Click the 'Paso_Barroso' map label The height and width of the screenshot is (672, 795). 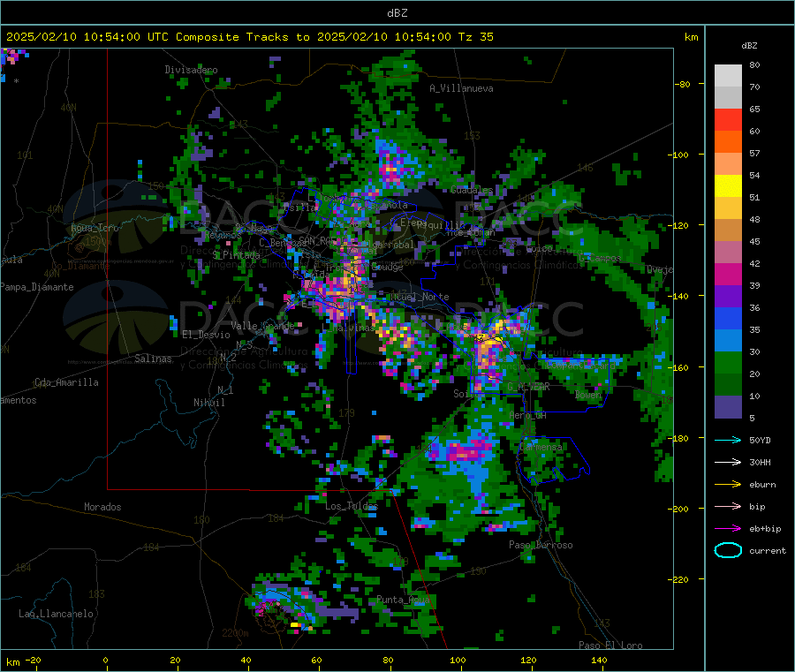pyautogui.click(x=541, y=545)
